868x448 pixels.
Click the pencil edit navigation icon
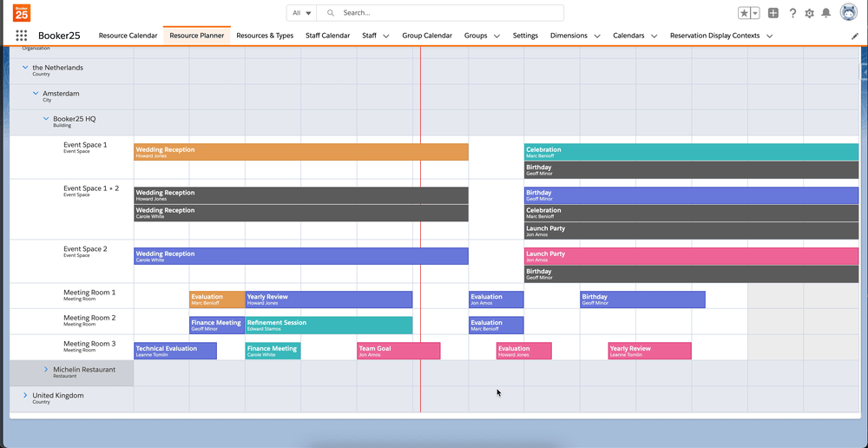pyautogui.click(x=855, y=36)
